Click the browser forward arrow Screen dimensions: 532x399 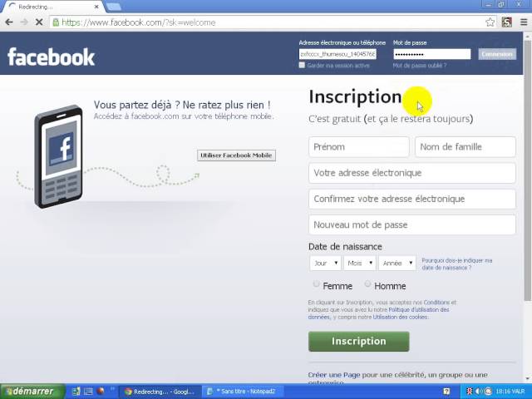(24, 22)
